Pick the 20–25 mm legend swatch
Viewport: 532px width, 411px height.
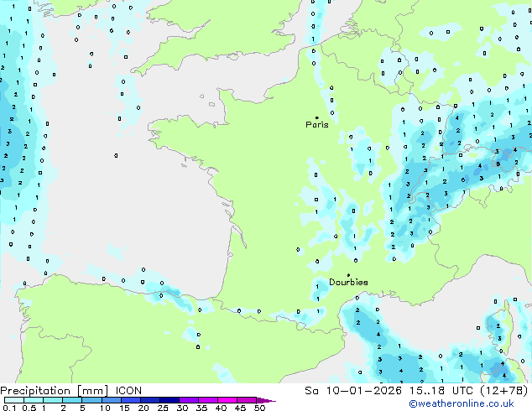[x=149, y=400]
